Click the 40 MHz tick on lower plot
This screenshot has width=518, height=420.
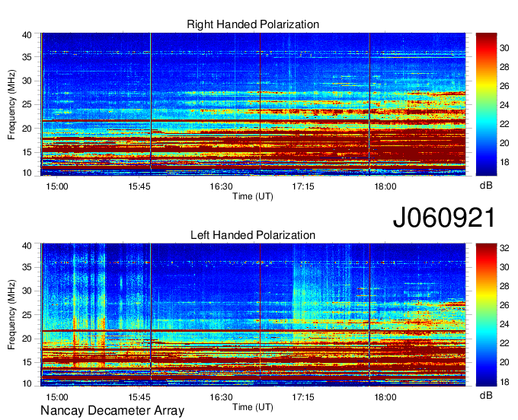pos(27,246)
